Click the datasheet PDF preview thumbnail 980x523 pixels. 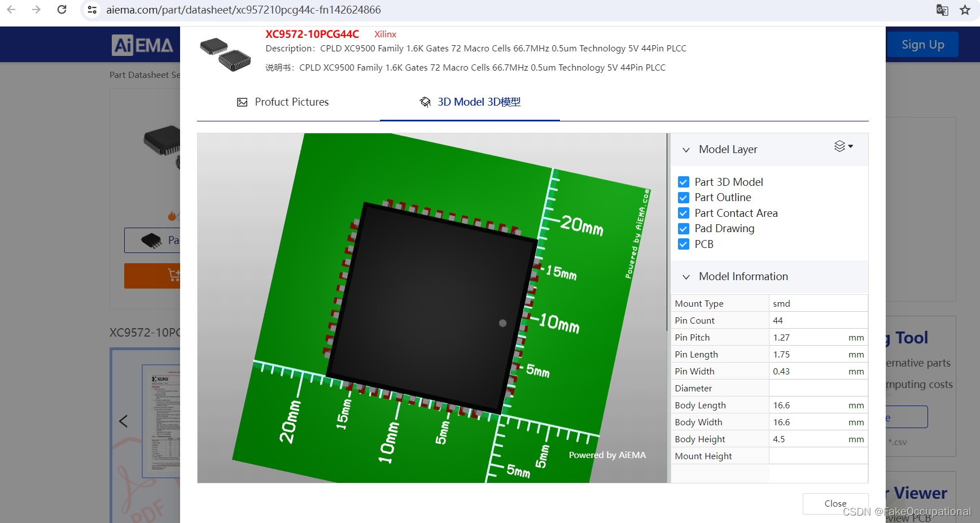tap(161, 421)
